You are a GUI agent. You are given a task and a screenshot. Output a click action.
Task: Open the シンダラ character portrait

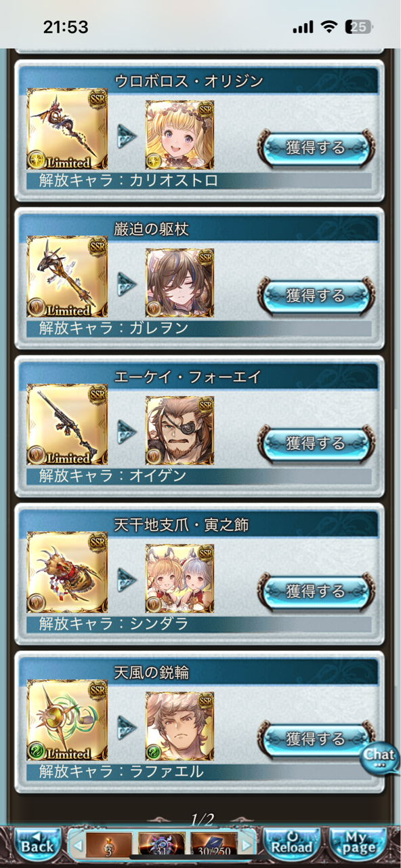[180, 578]
